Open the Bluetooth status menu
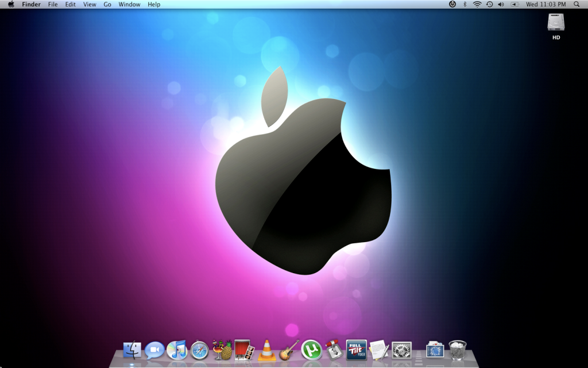The height and width of the screenshot is (368, 588). click(x=465, y=5)
